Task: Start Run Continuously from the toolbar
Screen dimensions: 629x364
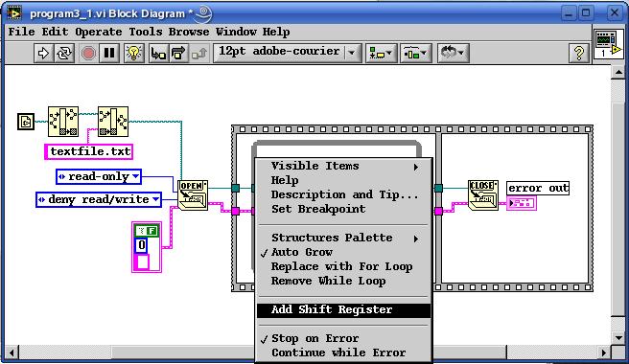Action: point(64,53)
